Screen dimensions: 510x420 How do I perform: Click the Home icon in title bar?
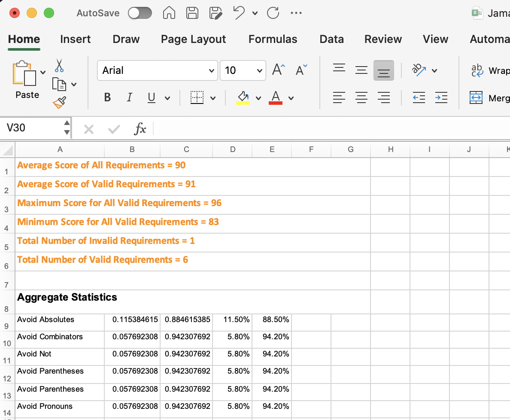pos(169,13)
